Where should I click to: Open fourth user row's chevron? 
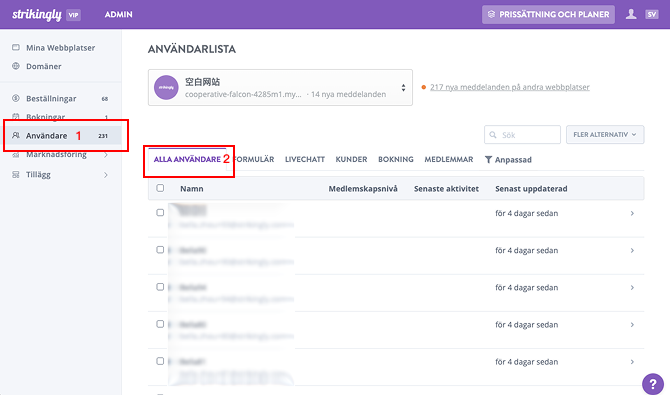(x=632, y=325)
